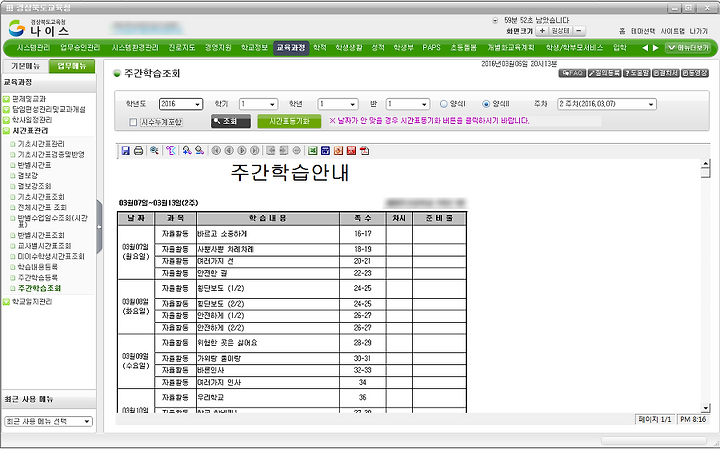Click the blue HWP export icon
This screenshot has width=720, height=449.
[326, 151]
